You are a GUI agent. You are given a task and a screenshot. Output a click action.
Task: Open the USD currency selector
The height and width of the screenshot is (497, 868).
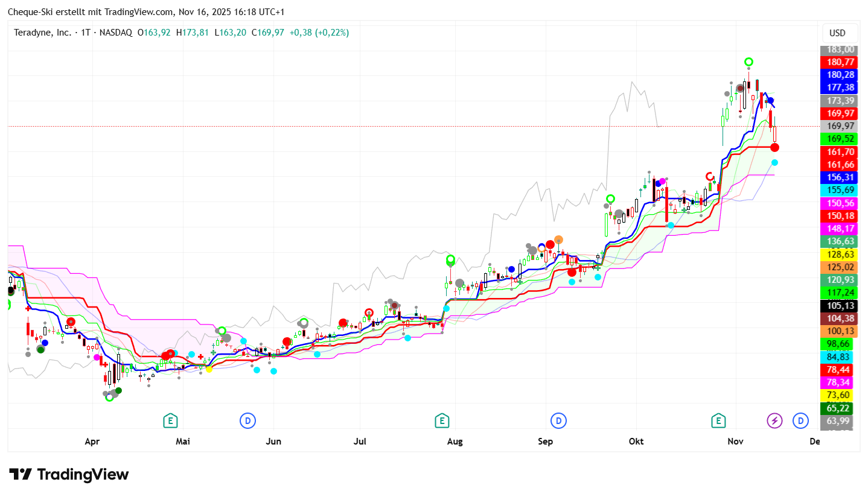tap(837, 33)
